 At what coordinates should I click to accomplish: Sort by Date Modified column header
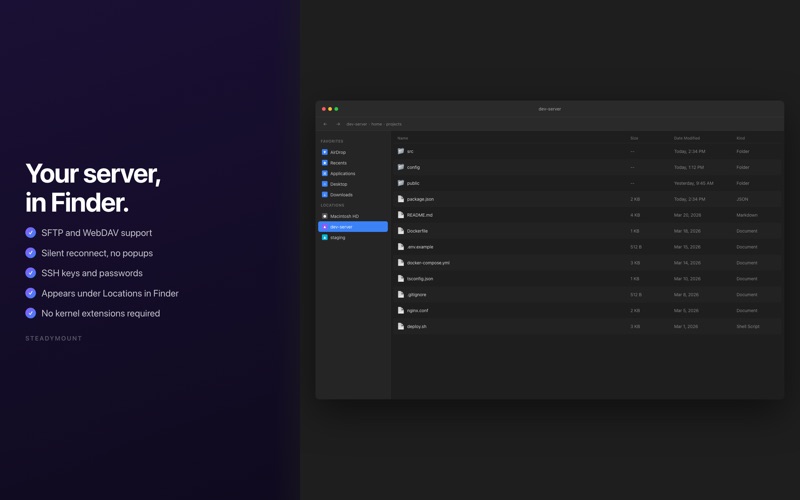point(687,138)
